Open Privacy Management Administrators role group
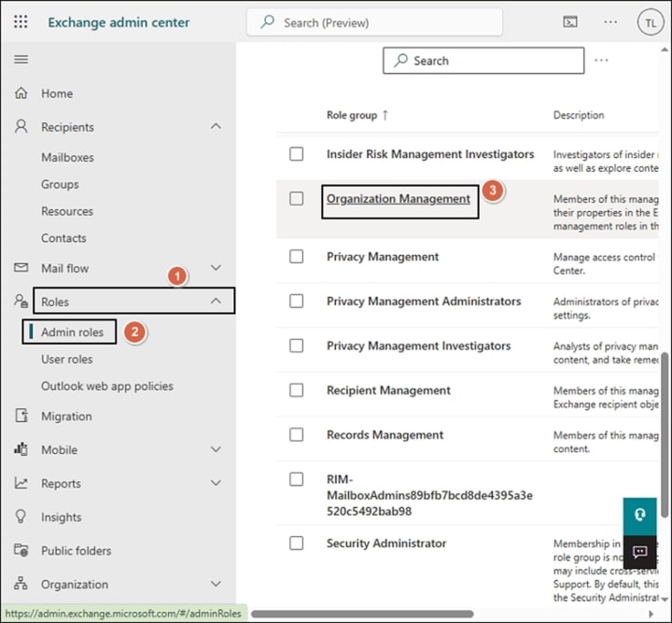This screenshot has width=672, height=623. (x=424, y=302)
